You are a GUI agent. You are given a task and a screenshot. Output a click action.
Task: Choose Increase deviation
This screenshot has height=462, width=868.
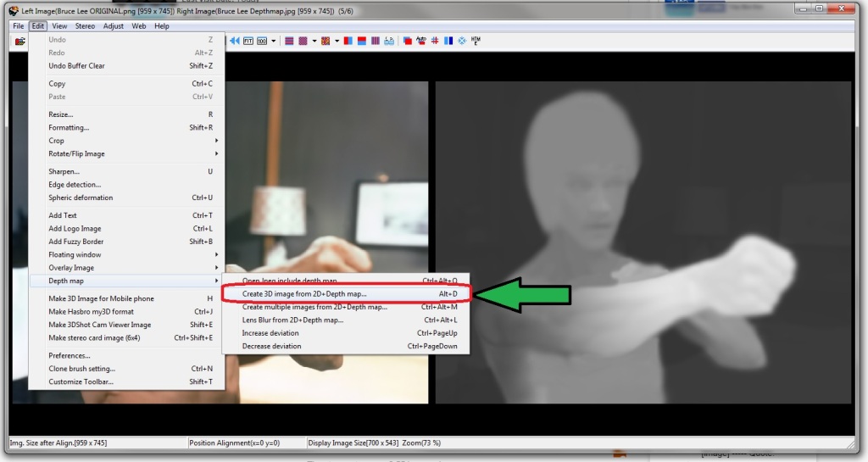[346, 333]
